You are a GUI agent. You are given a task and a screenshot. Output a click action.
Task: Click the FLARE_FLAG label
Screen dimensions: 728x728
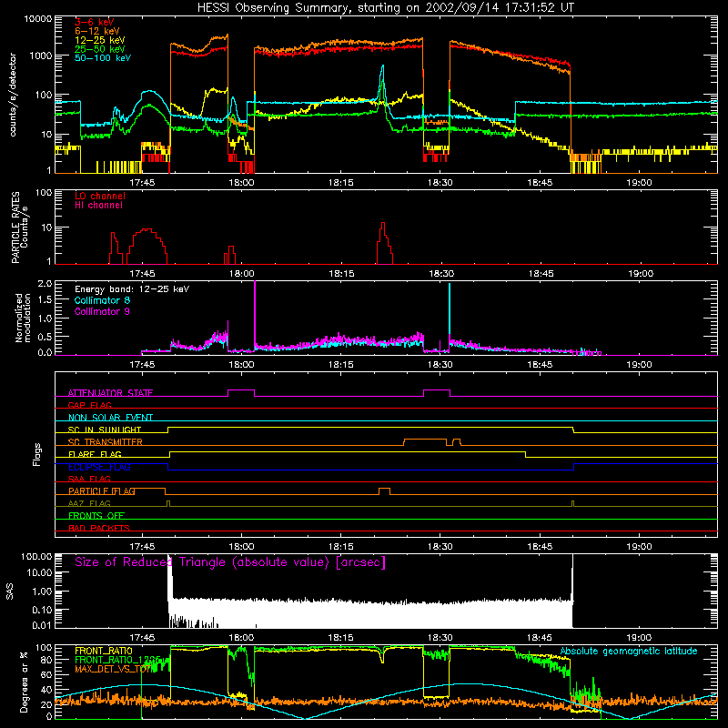(95, 454)
